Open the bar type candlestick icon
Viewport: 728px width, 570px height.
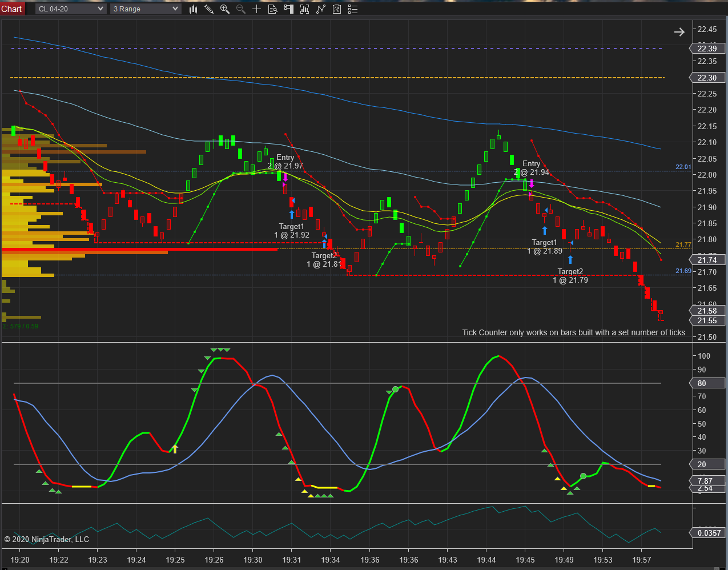[193, 9]
